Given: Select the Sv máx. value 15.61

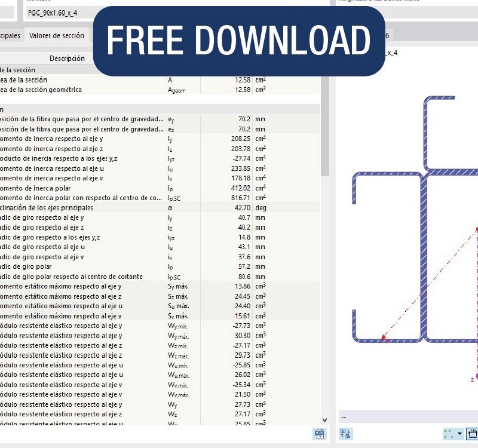Looking at the screenshot, I should click(243, 316).
